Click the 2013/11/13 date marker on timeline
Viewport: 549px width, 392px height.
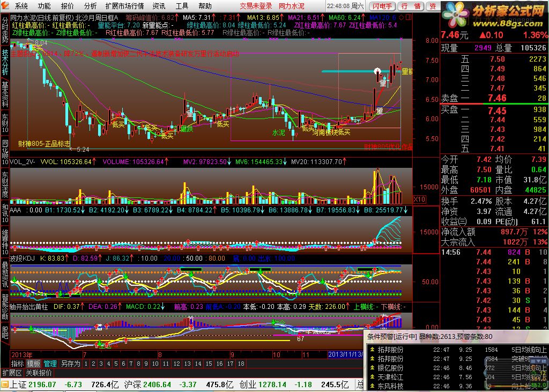[345, 354]
